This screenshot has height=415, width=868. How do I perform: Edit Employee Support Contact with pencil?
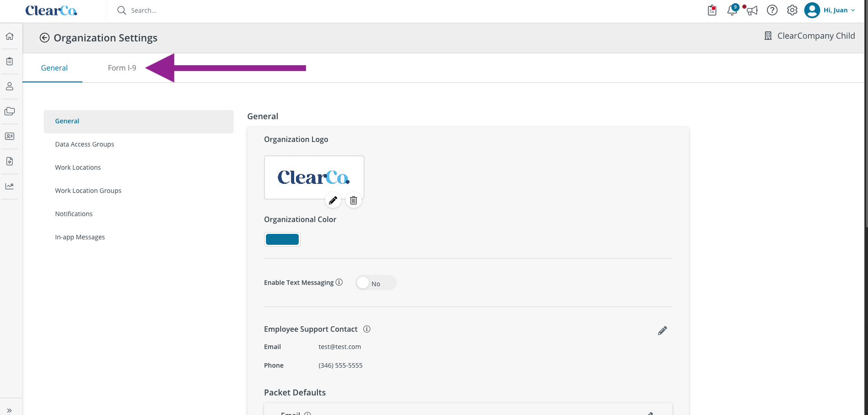(x=663, y=331)
